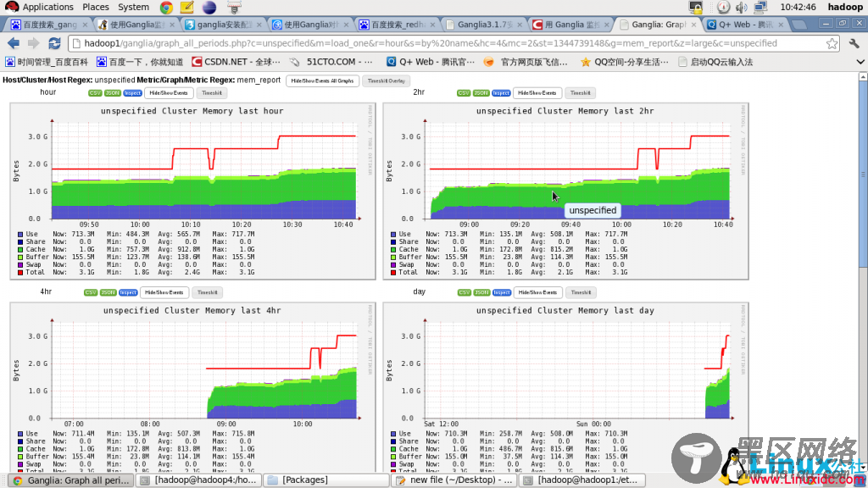The height and width of the screenshot is (488, 868).
Task: Expand the bookmarks bar overflow chevron
Action: pyautogui.click(x=860, y=62)
